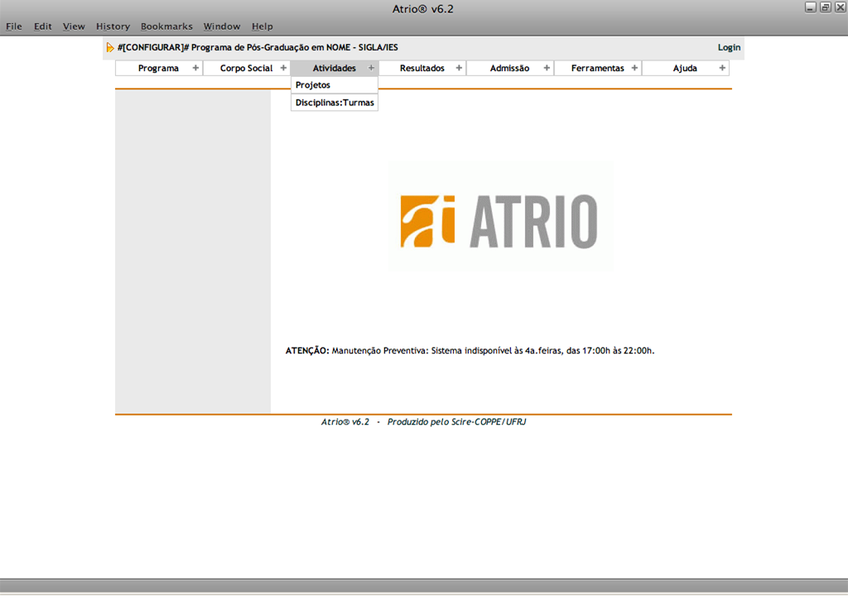848x616 pixels.
Task: Open the Help menu
Action: [262, 26]
